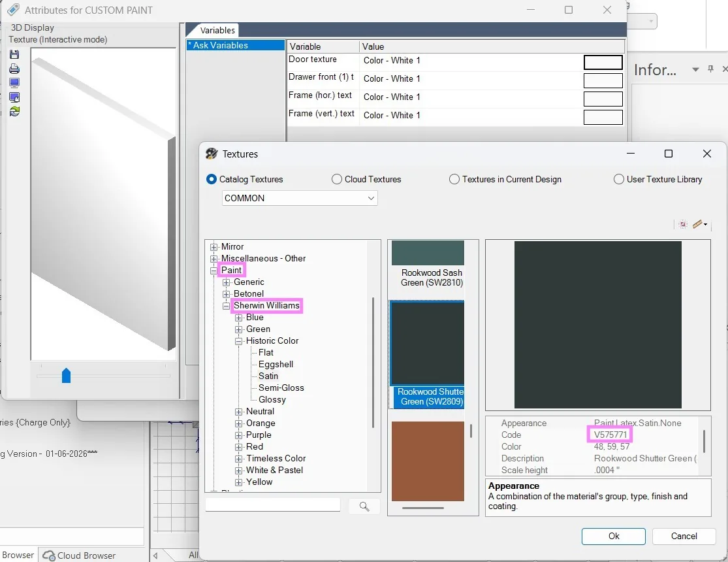
Task: Open ruler tool dropdown arrow in Textures
Action: 705,225
